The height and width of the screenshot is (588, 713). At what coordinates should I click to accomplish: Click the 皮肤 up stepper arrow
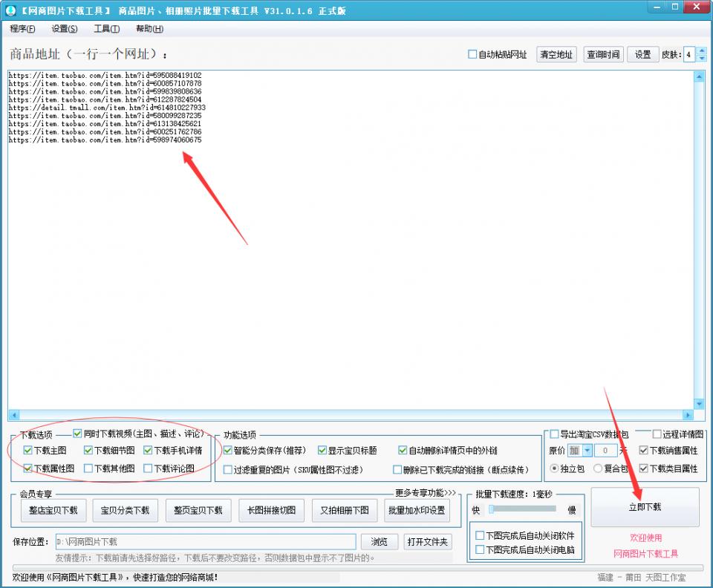click(x=703, y=50)
